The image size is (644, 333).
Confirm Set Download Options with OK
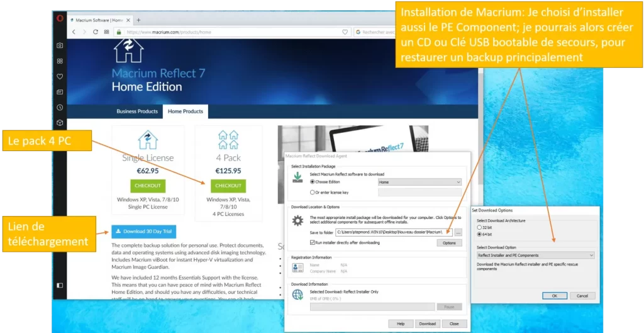point(555,296)
